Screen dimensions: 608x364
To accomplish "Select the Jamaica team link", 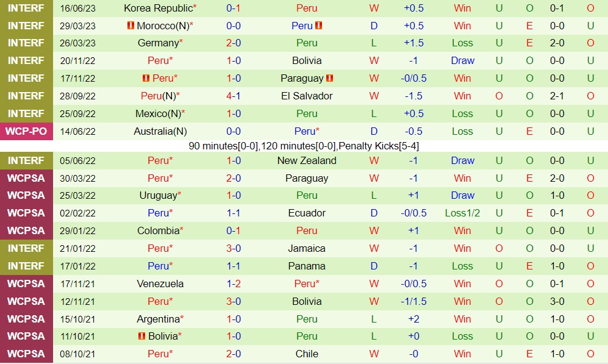I will click(307, 248).
